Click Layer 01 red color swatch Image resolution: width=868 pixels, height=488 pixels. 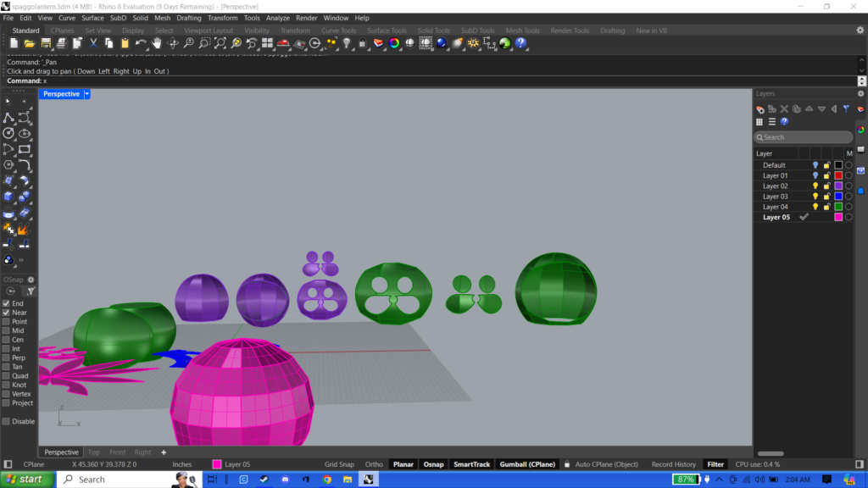pos(838,175)
